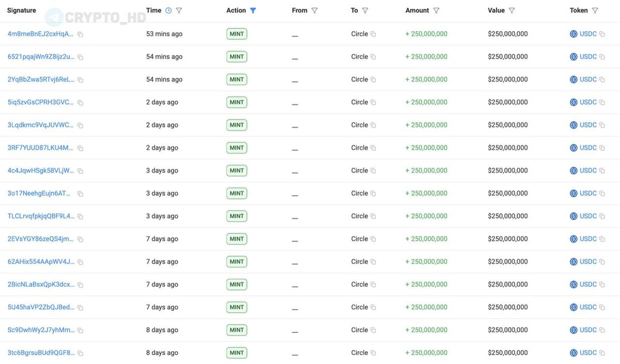Open USDC token link in row 3RF7YUUD87LKU4M

pos(588,148)
